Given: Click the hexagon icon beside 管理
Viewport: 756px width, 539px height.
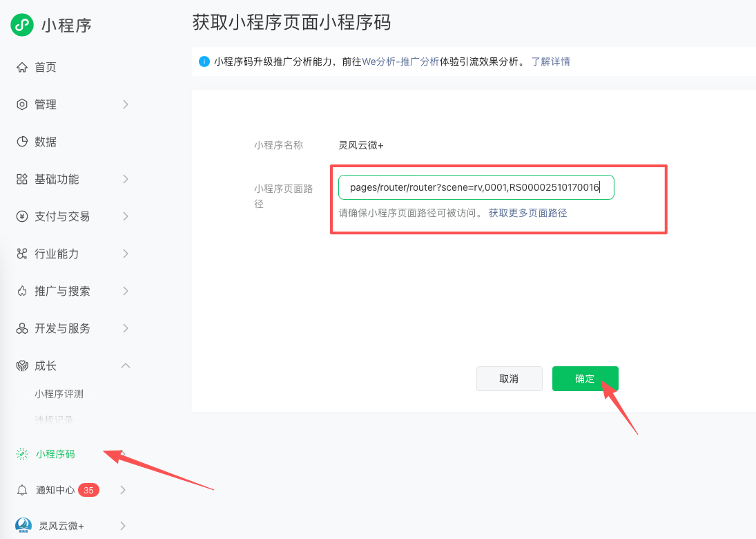Looking at the screenshot, I should 22,104.
